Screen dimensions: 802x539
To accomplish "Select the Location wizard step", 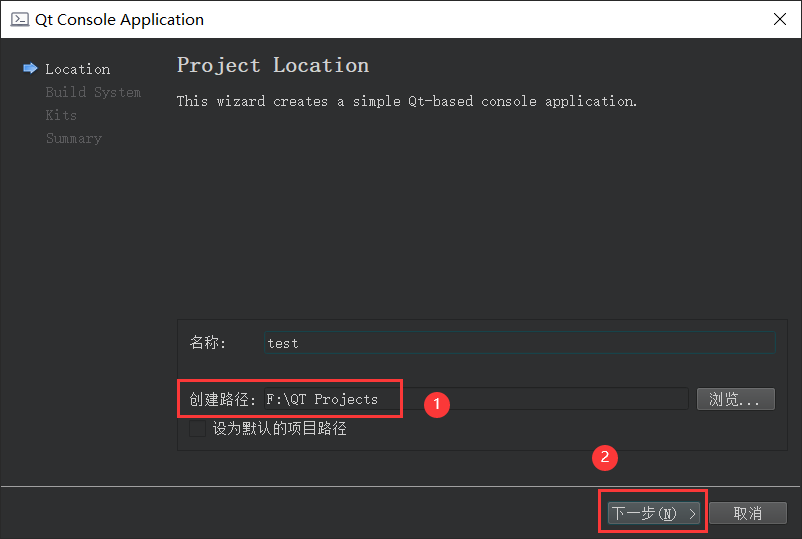I will (78, 69).
